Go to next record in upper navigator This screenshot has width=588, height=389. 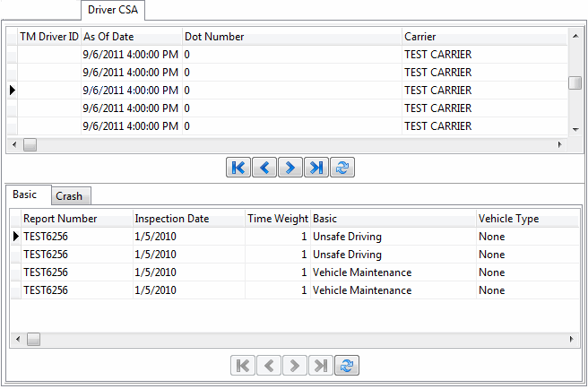tap(290, 168)
